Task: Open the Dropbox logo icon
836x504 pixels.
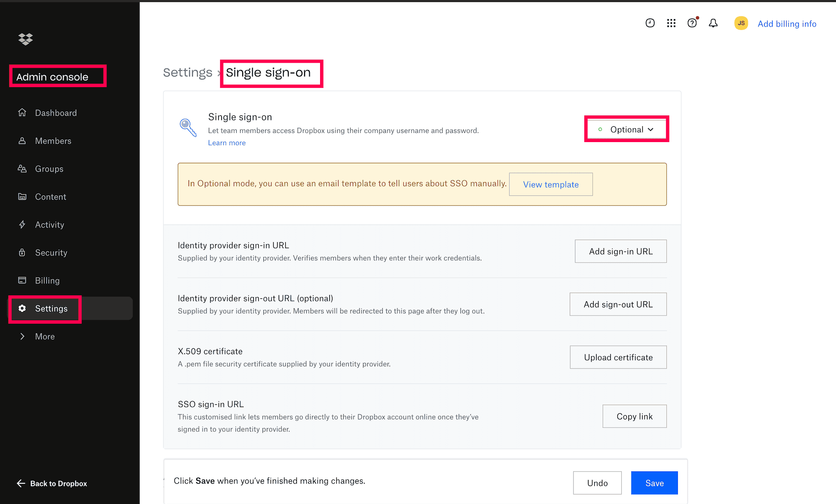Action: coord(25,39)
